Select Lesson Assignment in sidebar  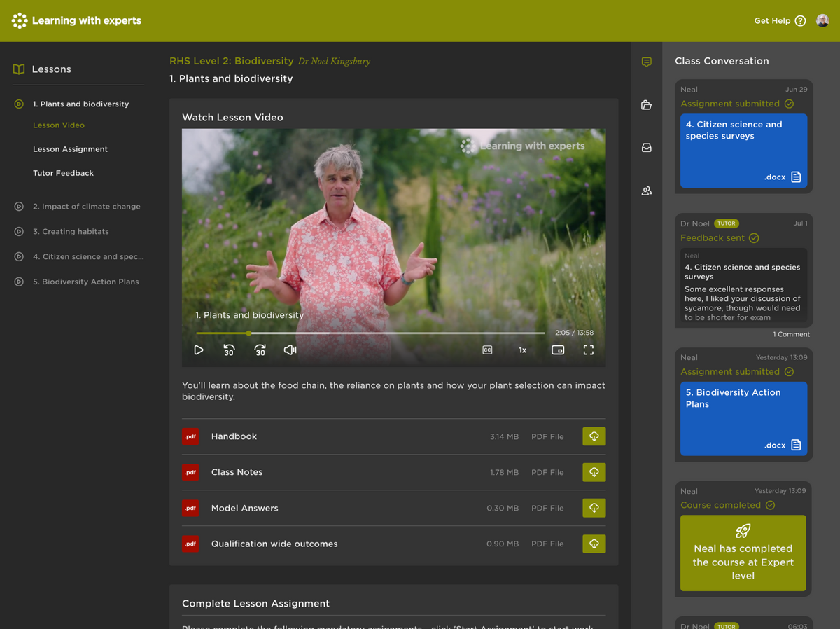click(x=70, y=149)
